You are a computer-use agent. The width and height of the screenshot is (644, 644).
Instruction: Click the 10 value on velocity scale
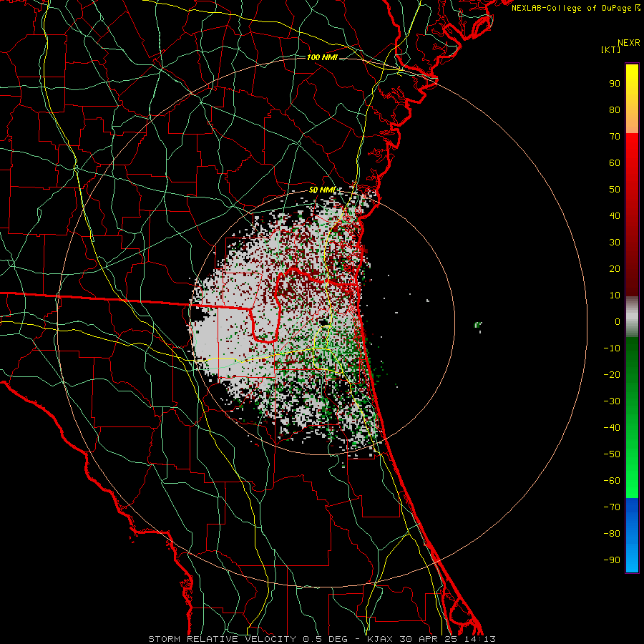coord(615,296)
